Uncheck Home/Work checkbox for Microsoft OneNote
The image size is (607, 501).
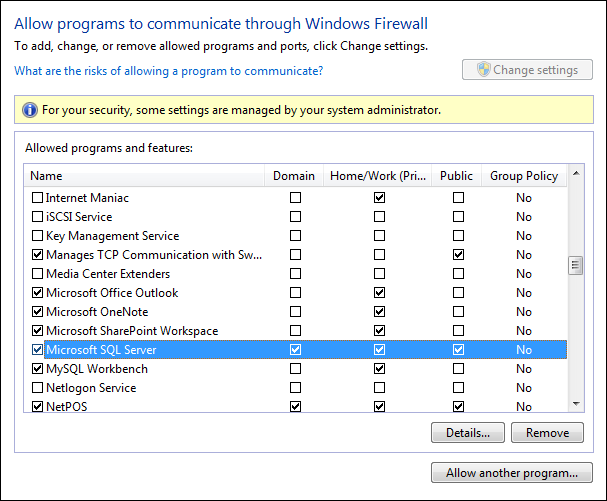pos(379,311)
